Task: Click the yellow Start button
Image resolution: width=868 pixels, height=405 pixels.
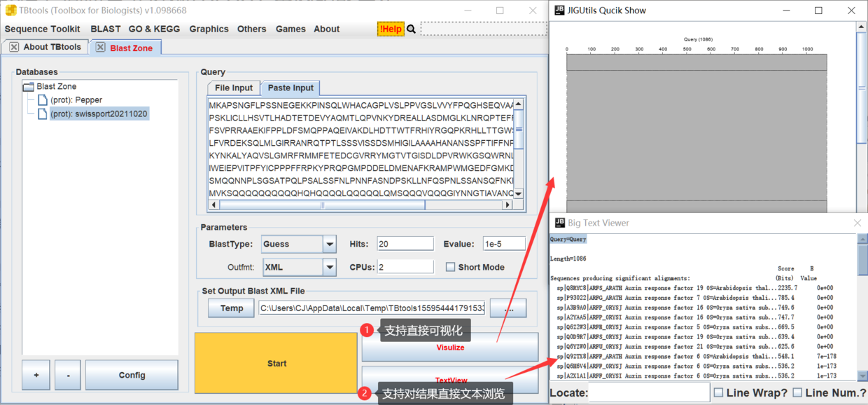Action: click(x=276, y=363)
